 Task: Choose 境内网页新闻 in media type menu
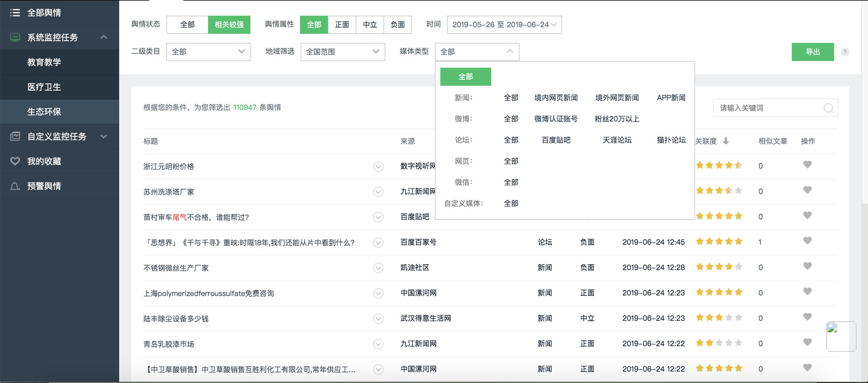pyautogui.click(x=556, y=98)
